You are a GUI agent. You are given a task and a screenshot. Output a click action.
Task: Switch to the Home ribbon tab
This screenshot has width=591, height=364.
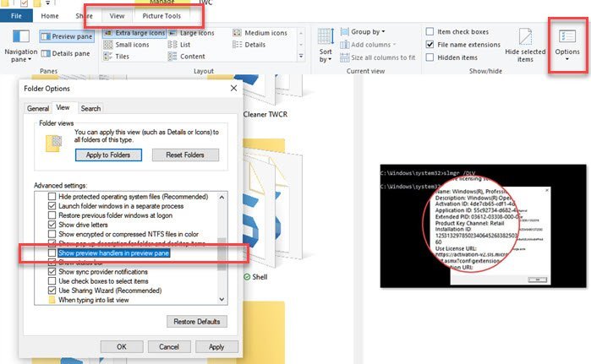coord(50,16)
